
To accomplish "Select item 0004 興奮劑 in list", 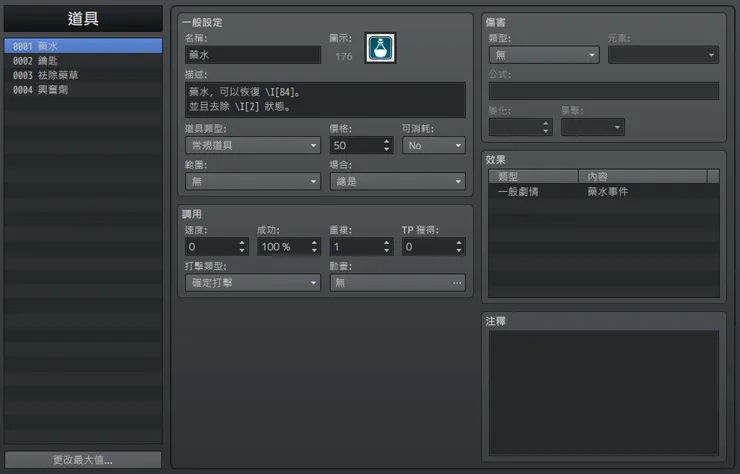I will pyautogui.click(x=83, y=90).
